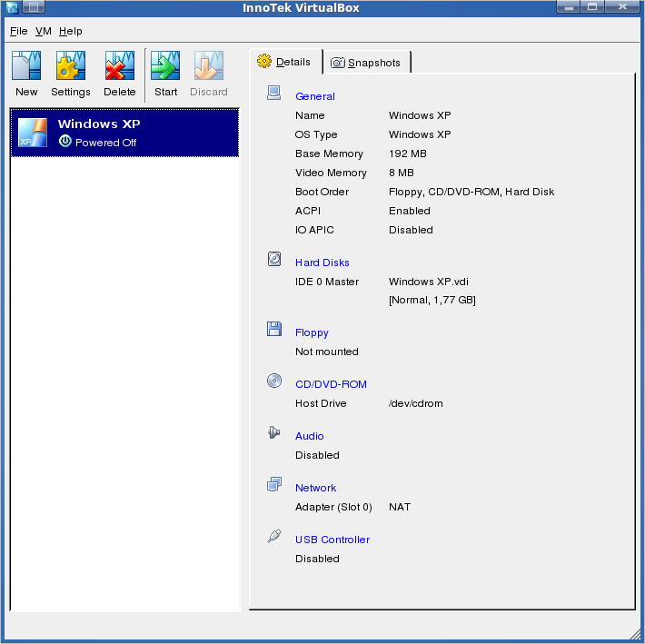This screenshot has height=644, width=645.
Task: Click the Network section icon
Action: [x=274, y=485]
